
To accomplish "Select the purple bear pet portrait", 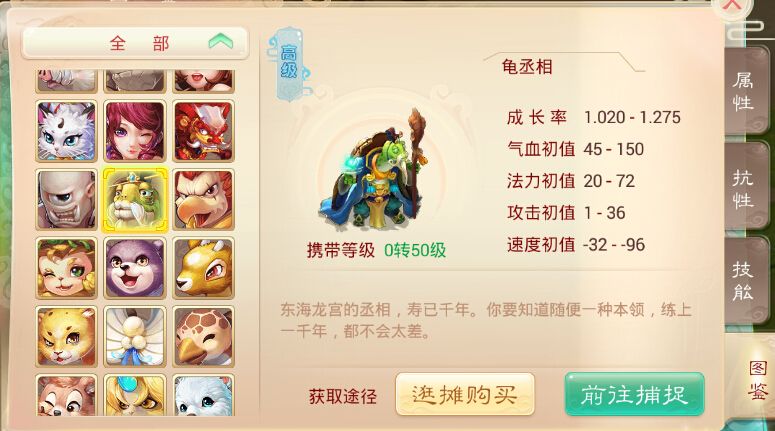I will [134, 268].
